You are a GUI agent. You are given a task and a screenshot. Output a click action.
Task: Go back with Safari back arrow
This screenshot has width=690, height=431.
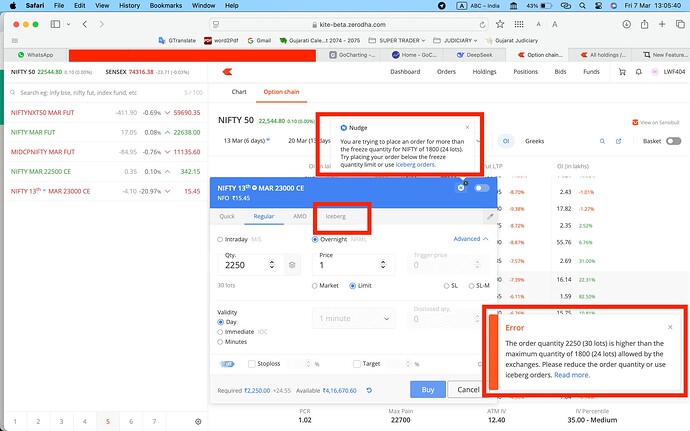coord(85,24)
